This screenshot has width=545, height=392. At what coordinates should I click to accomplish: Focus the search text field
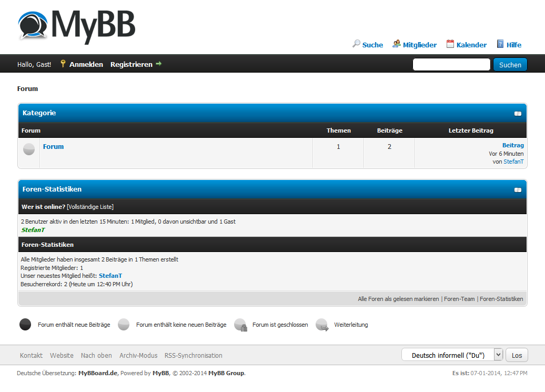click(x=451, y=65)
